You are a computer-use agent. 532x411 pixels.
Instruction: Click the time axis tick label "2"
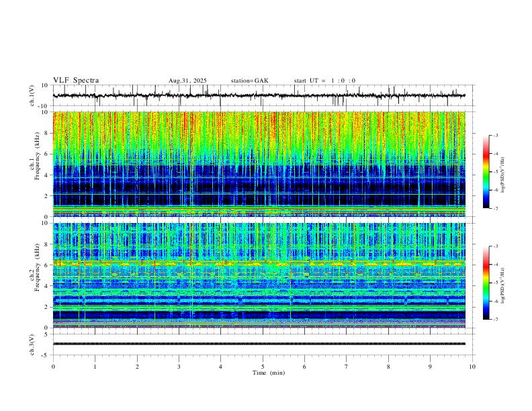(137, 367)
